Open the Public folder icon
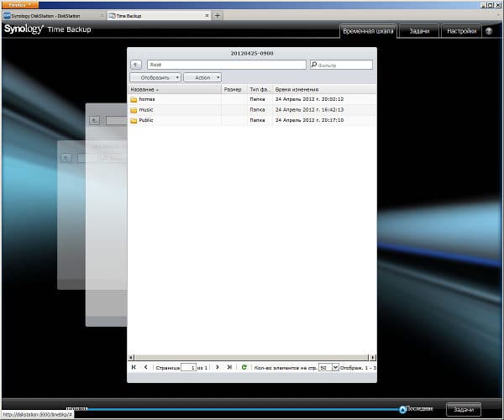Image resolution: width=504 pixels, height=420 pixels. point(134,121)
